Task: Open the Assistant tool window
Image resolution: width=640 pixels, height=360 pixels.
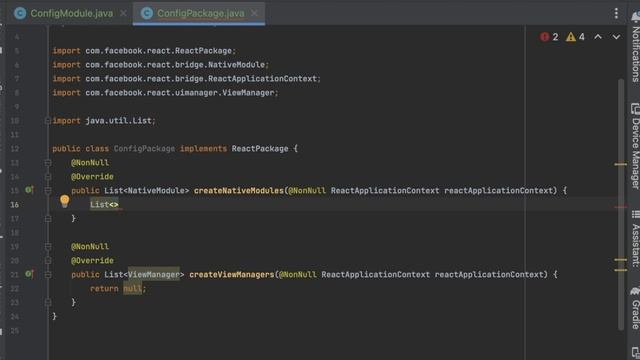Action: click(635, 239)
